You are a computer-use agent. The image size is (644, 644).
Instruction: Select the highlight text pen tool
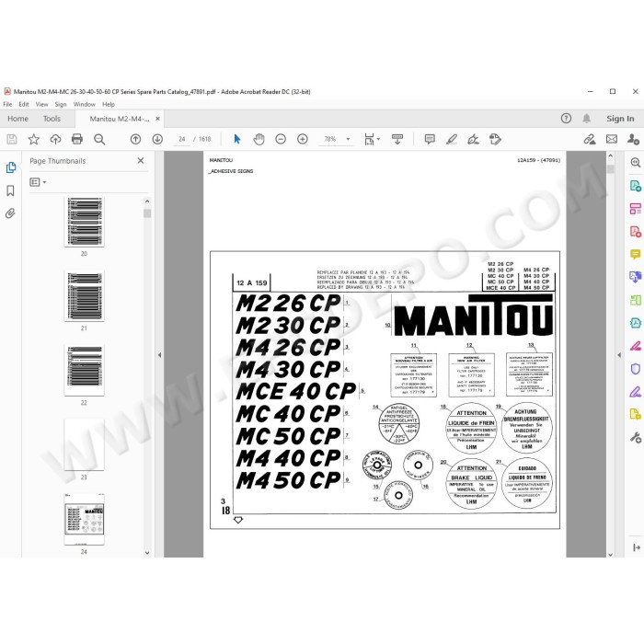(x=452, y=139)
